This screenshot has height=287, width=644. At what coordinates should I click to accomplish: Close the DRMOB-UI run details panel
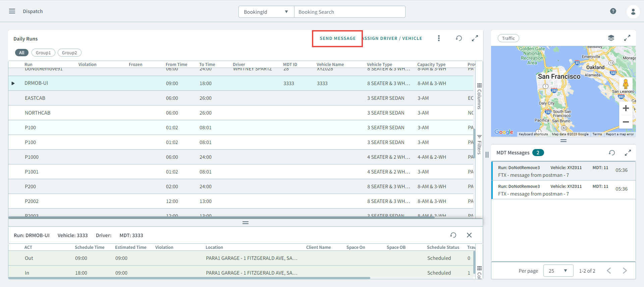tap(469, 235)
